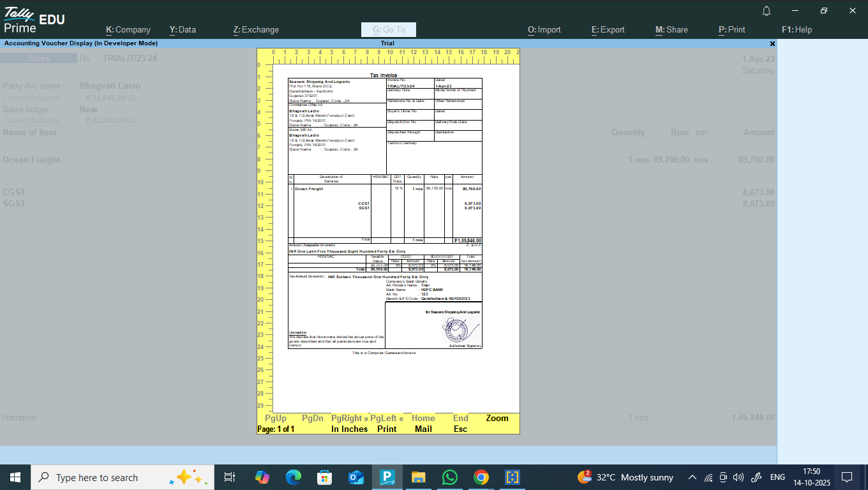
Task: Click the End button in preview
Action: pyautogui.click(x=461, y=419)
